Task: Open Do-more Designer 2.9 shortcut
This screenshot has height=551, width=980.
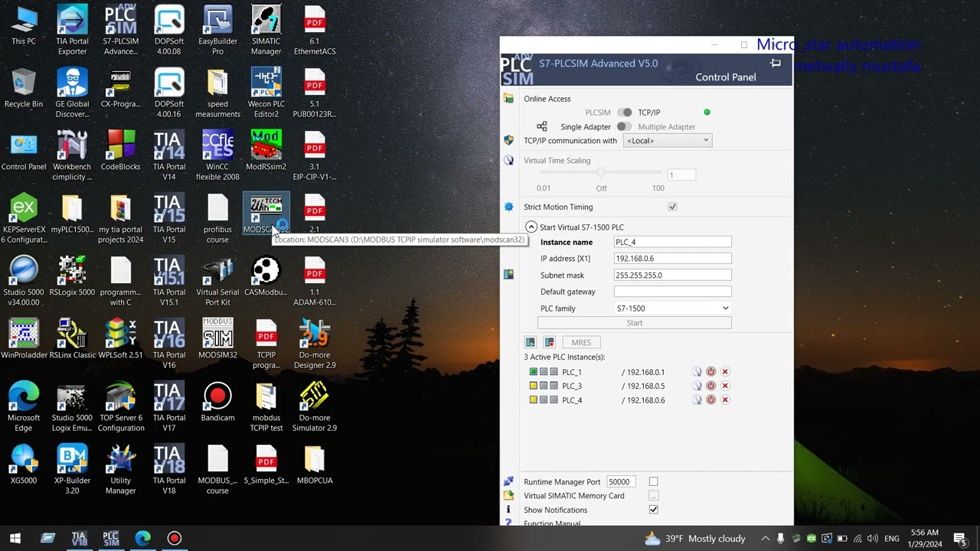Action: coord(315,344)
